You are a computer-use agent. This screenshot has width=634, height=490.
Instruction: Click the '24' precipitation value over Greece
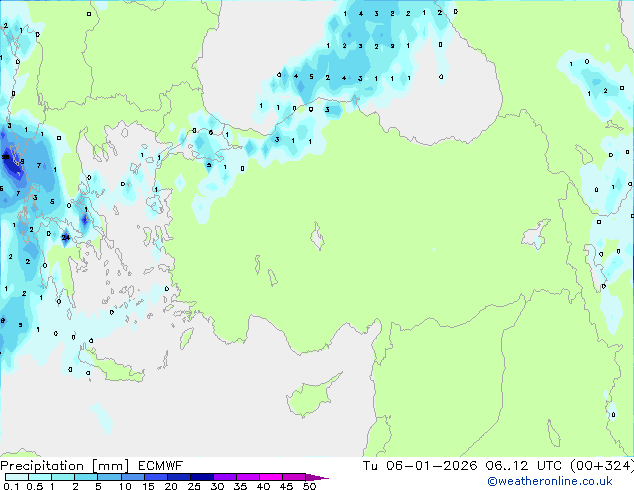(66, 238)
